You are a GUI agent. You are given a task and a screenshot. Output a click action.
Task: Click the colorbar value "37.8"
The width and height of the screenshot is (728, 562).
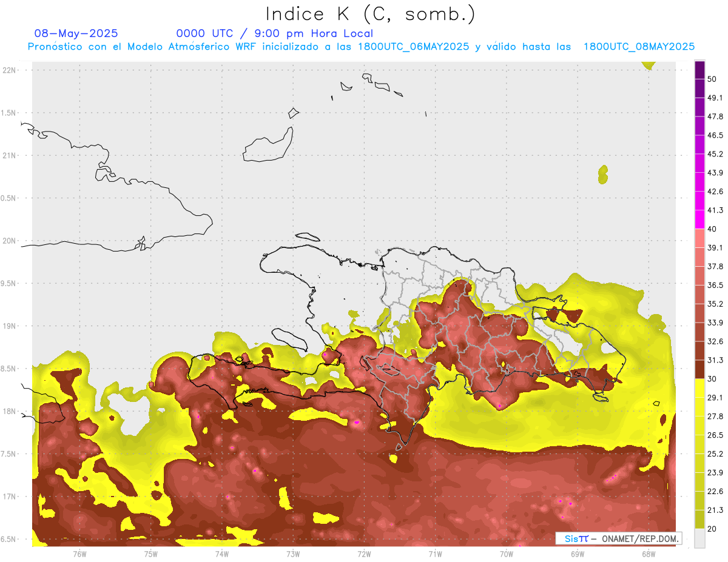click(x=715, y=266)
